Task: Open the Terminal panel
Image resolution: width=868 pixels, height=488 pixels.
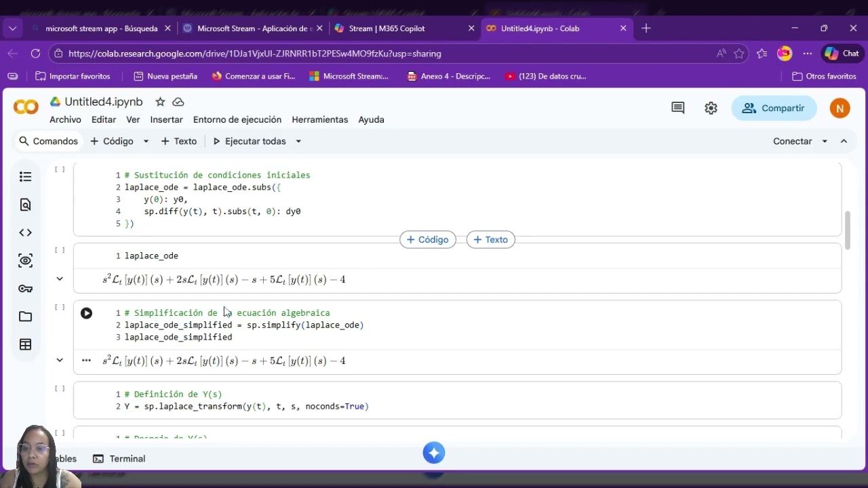Action: 119,459
